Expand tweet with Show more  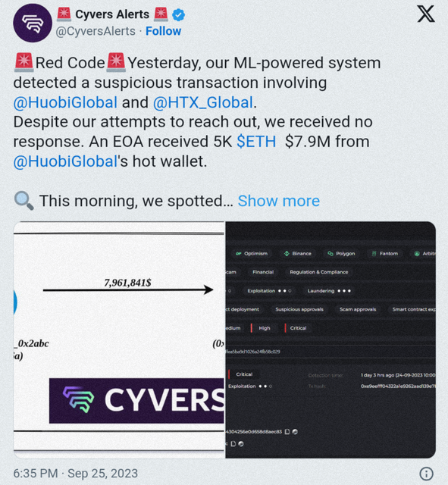point(279,201)
